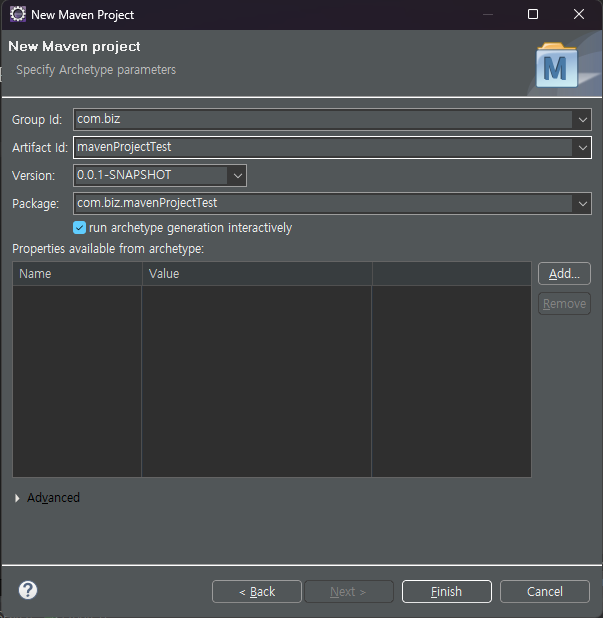
Task: Expand the Advanced section
Action: tap(17, 498)
